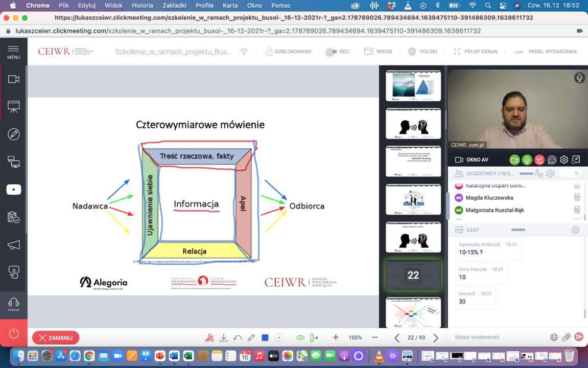Open the whiteboard pen tool in left sidebar
This screenshot has width=588, height=368.
pyautogui.click(x=14, y=134)
